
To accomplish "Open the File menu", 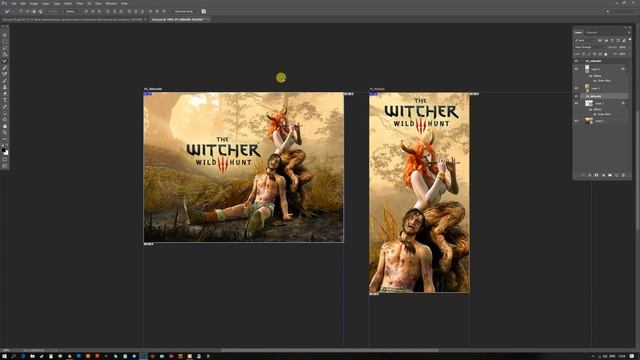I will [x=13, y=3].
